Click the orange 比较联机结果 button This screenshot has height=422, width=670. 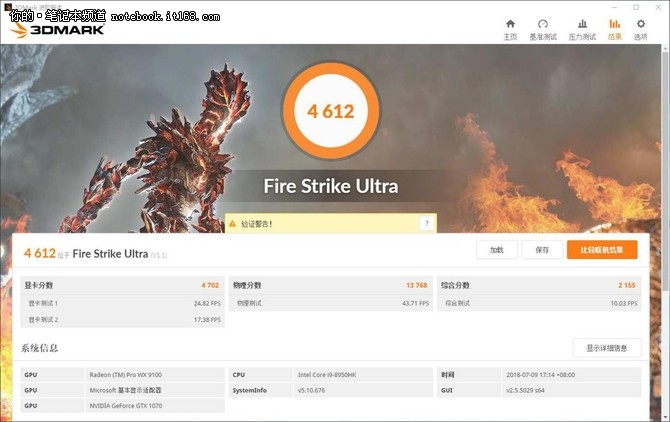click(x=602, y=250)
